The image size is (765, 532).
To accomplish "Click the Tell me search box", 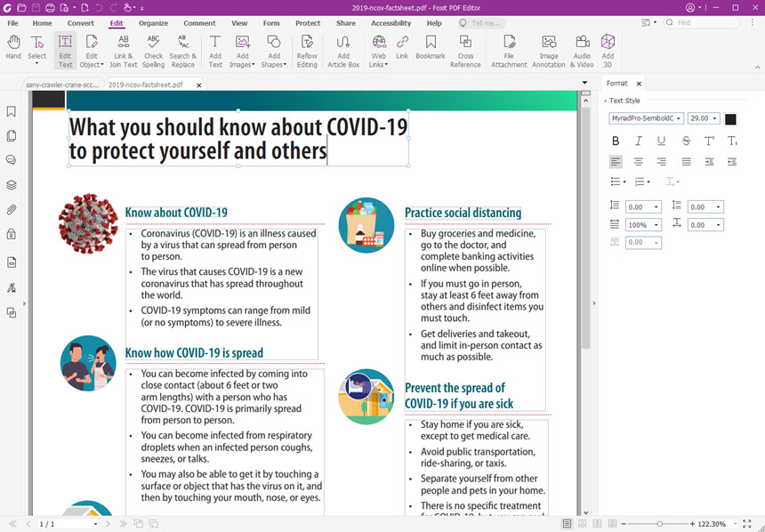I will 481,23.
